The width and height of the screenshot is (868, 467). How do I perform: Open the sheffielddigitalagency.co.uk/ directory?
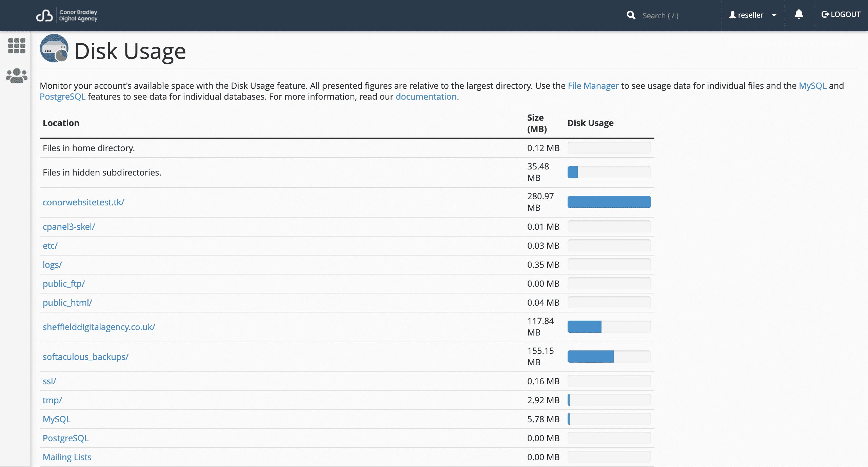[99, 327]
